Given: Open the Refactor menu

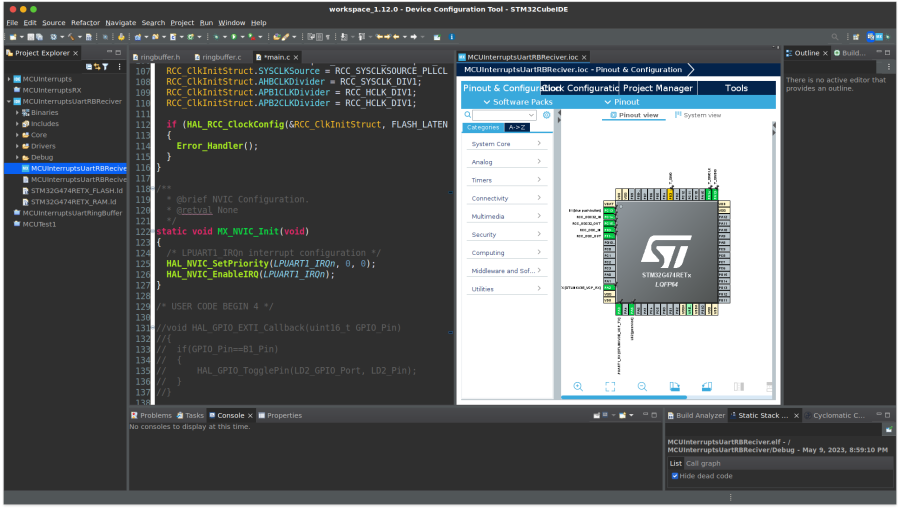Looking at the screenshot, I should [85, 22].
